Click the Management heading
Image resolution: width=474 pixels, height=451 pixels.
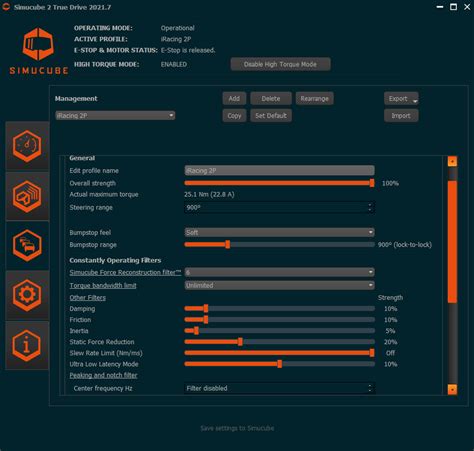(x=76, y=99)
